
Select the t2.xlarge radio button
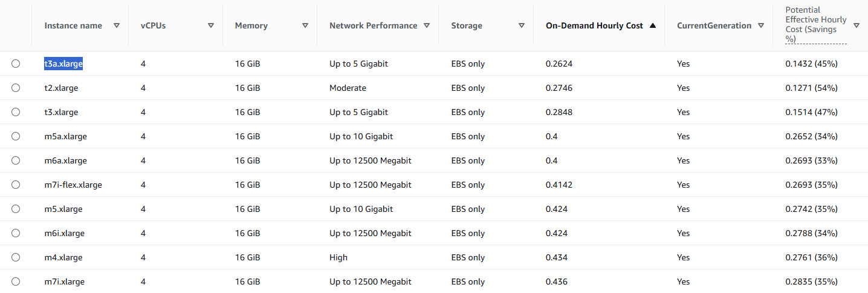(x=16, y=88)
